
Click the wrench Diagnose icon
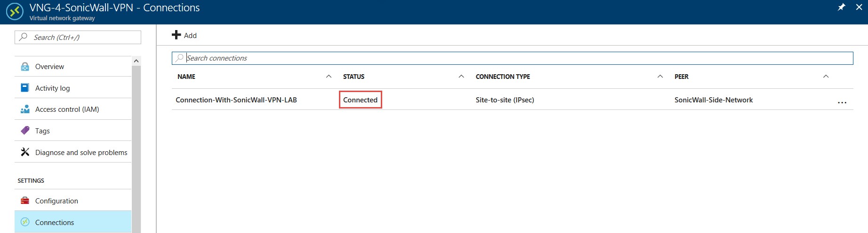(x=25, y=152)
